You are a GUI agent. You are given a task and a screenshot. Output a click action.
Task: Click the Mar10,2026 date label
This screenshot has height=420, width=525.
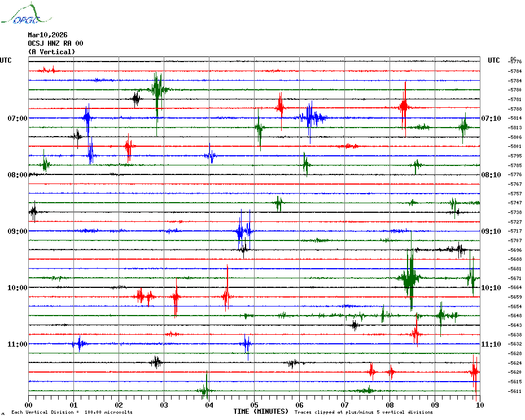point(47,35)
